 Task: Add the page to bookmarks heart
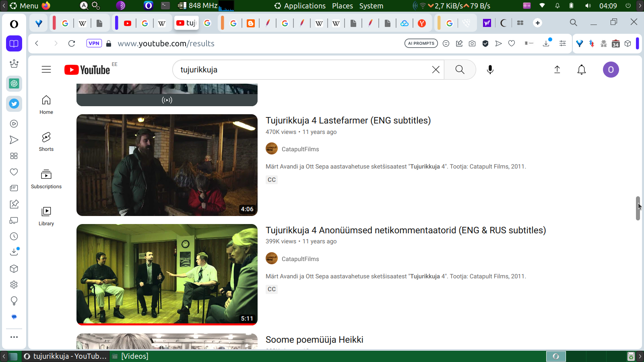tap(512, 43)
